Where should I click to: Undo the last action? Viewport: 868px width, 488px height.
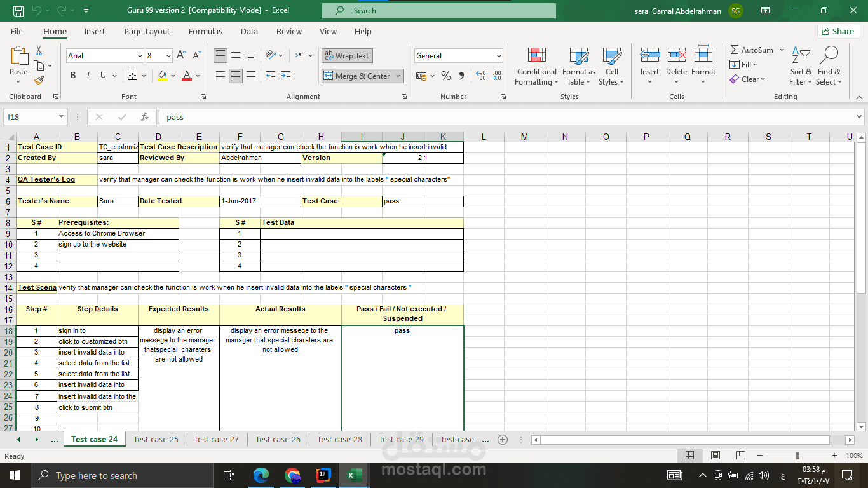(x=37, y=11)
